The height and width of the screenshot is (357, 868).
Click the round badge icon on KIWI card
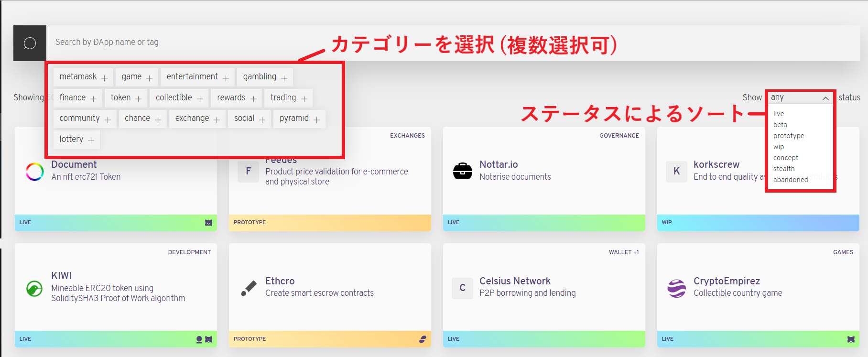click(x=199, y=339)
